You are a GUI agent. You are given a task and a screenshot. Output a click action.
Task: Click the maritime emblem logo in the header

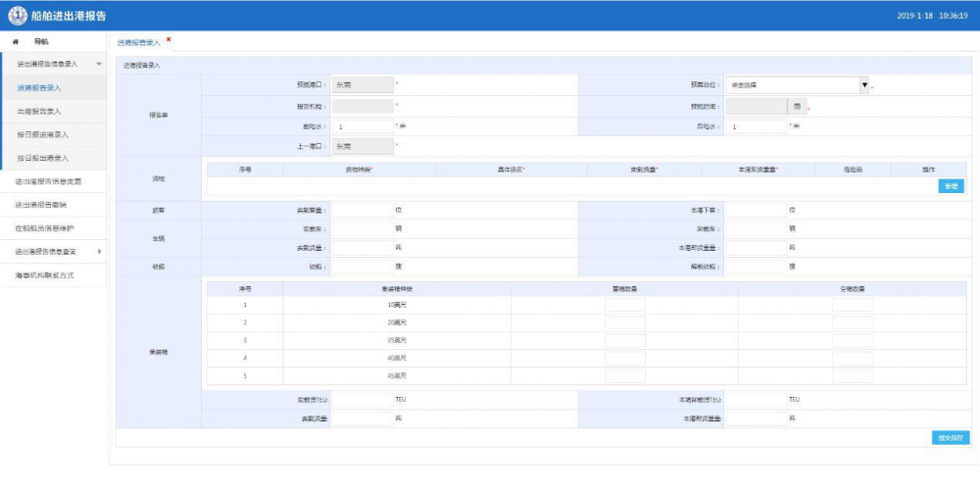[18, 16]
